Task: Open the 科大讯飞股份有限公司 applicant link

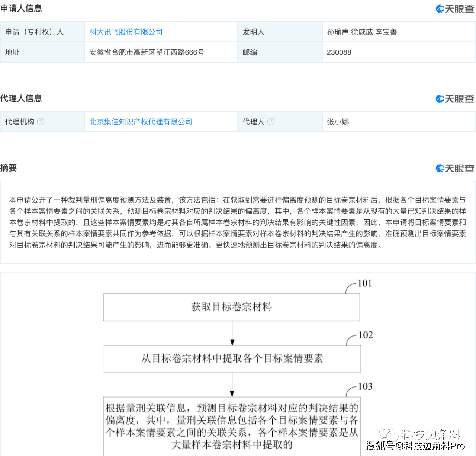Action: (x=126, y=32)
